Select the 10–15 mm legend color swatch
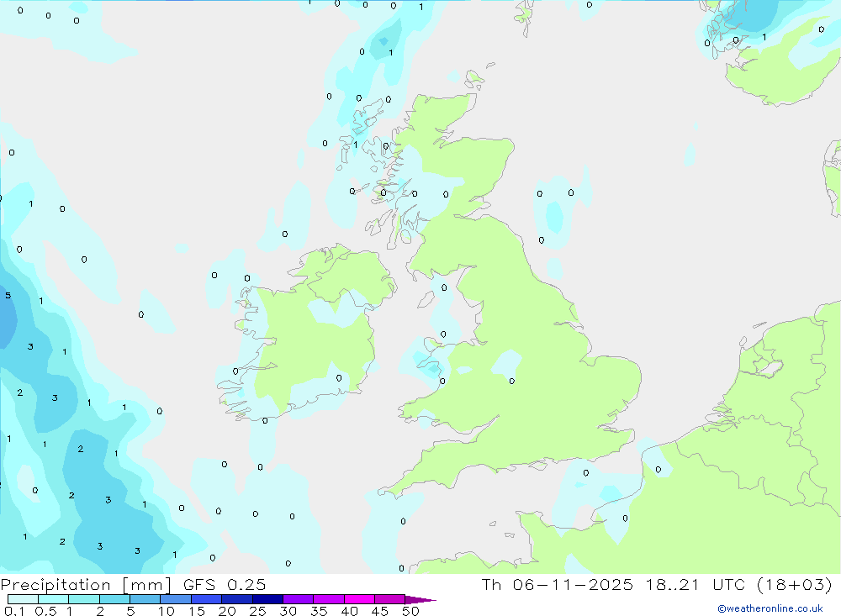The image size is (841, 616). tap(176, 599)
